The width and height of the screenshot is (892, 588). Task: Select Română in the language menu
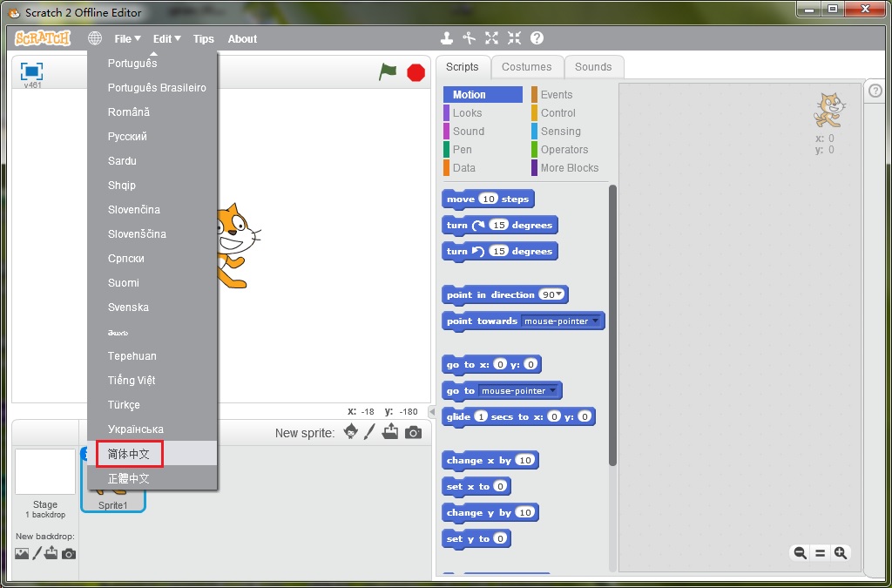tap(152, 112)
